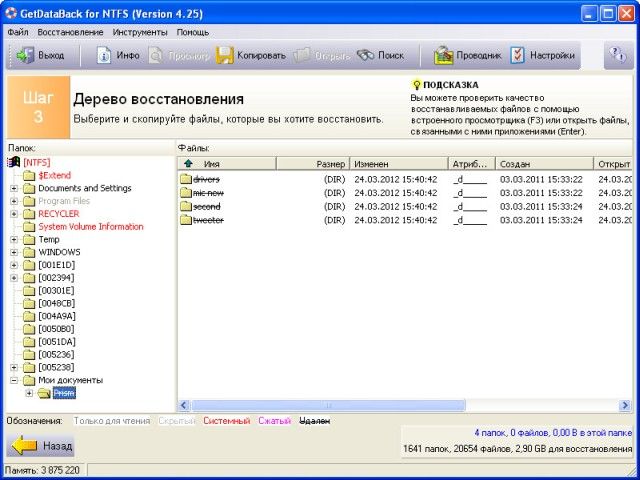Collapse the Мои документы tree node
This screenshot has width=640, height=480.
pos(14,380)
